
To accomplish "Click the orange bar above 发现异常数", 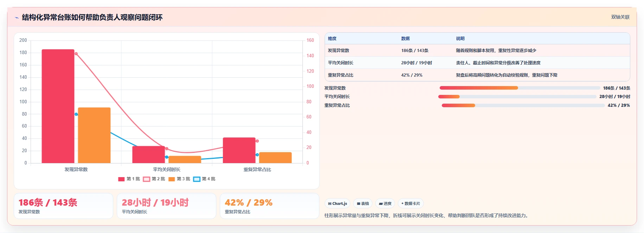I will (x=94, y=135).
